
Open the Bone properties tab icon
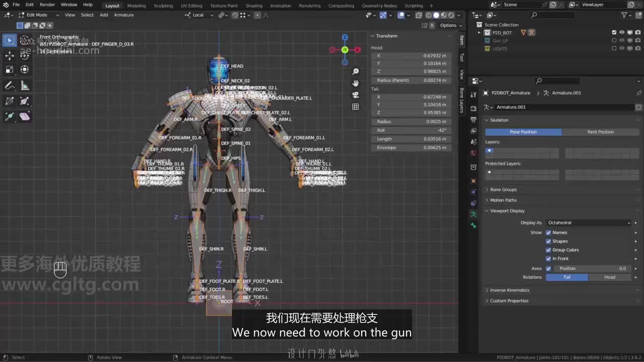(x=473, y=226)
